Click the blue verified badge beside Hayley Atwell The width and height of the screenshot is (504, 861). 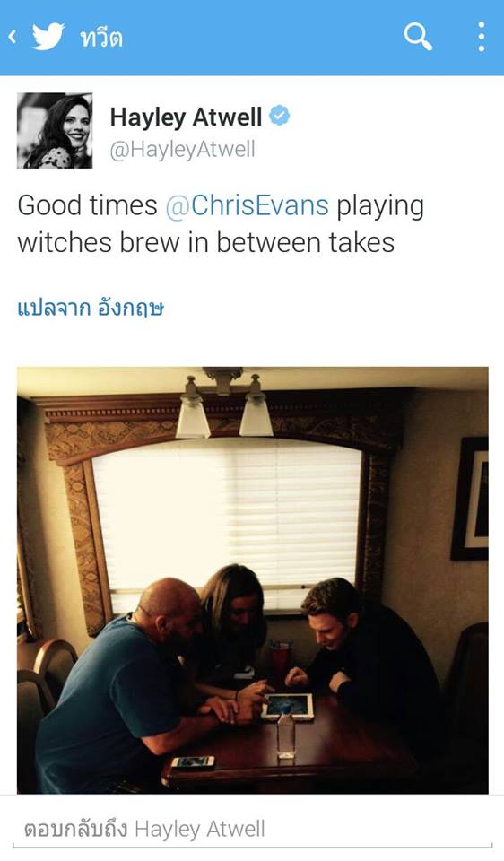[x=280, y=116]
